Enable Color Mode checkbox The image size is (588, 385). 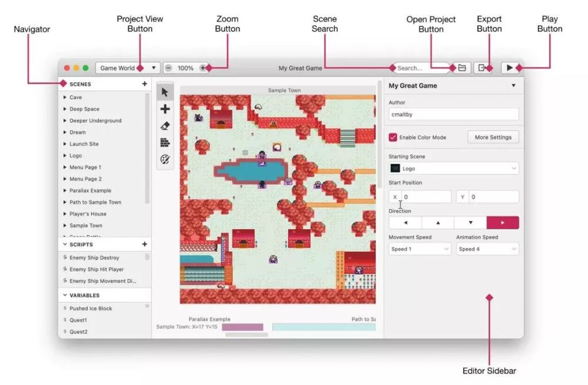click(x=392, y=137)
